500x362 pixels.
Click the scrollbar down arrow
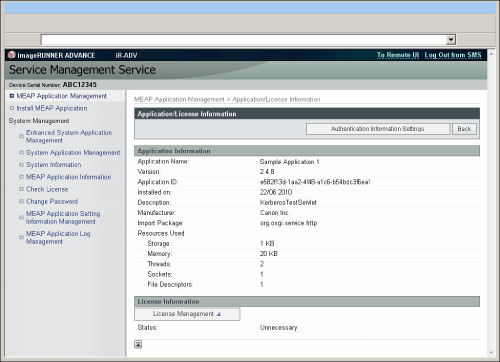pyautogui.click(x=491, y=352)
